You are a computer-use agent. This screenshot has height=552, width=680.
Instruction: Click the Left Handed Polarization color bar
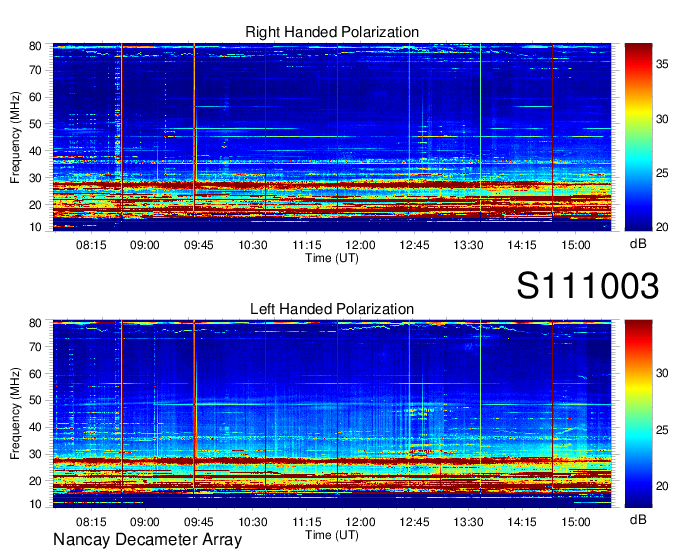point(638,414)
